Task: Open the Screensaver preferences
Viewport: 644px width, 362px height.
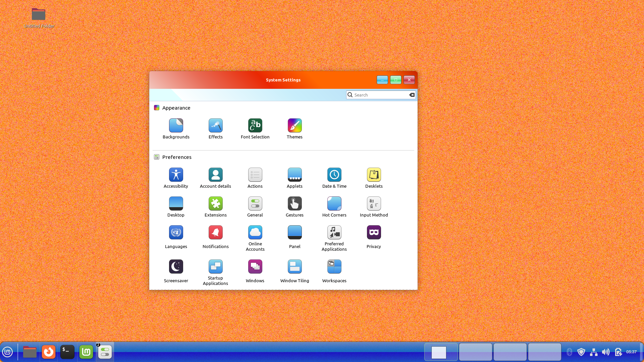Action: coord(176,271)
